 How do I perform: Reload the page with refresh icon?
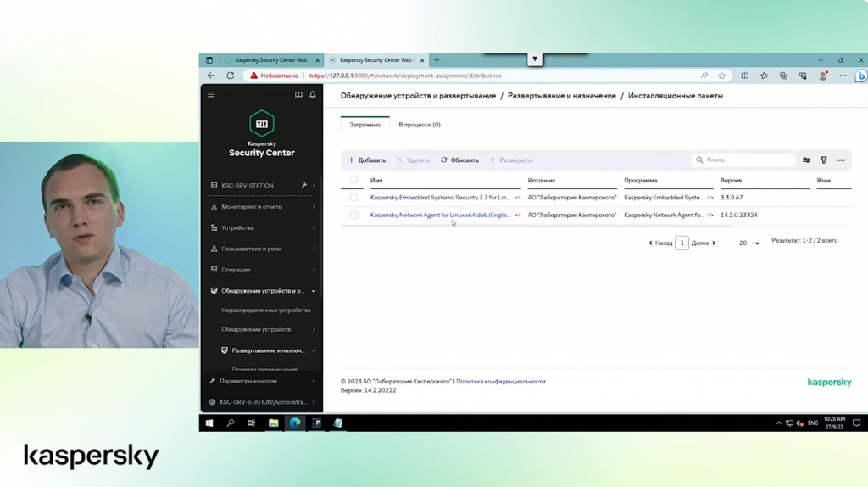[231, 76]
